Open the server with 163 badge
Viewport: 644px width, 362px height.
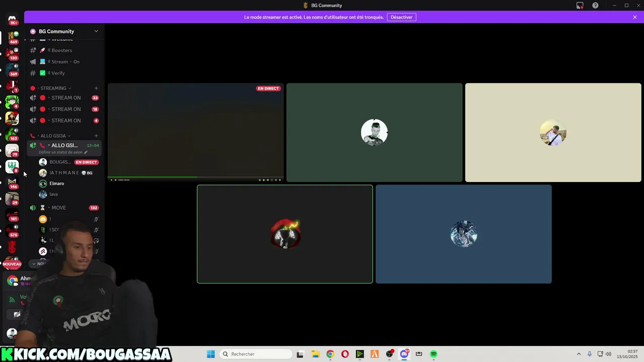[x=12, y=134]
